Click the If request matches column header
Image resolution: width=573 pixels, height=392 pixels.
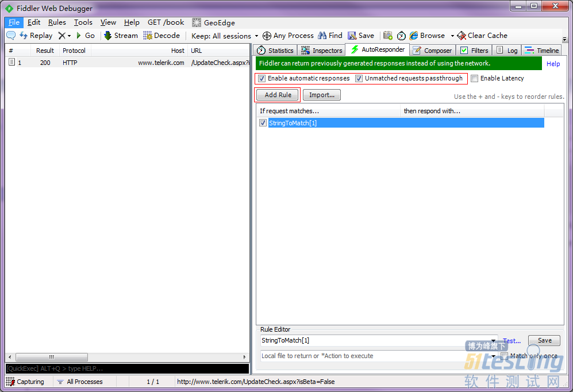(328, 111)
